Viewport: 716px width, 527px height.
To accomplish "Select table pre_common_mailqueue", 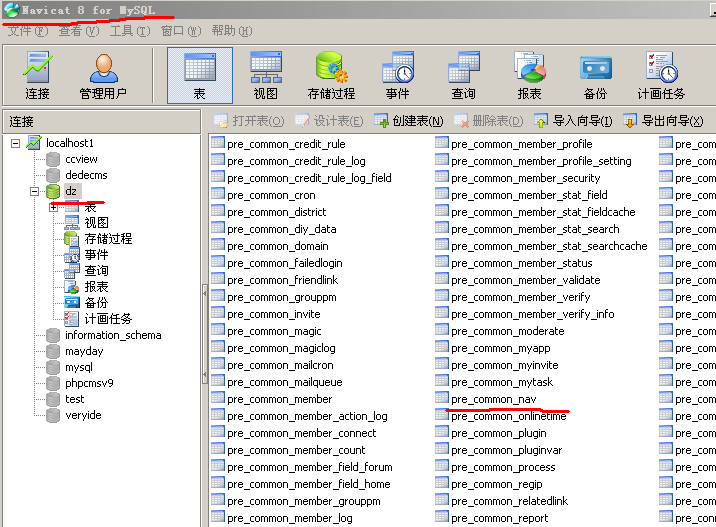I will (285, 382).
